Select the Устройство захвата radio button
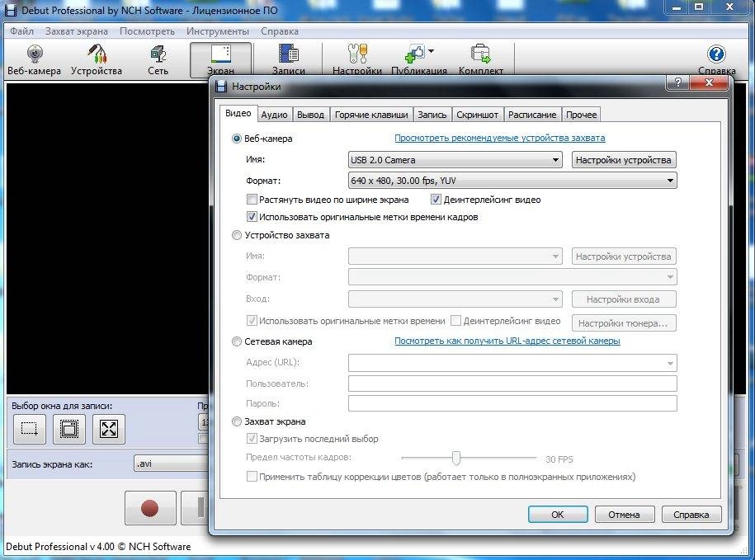 coord(237,235)
